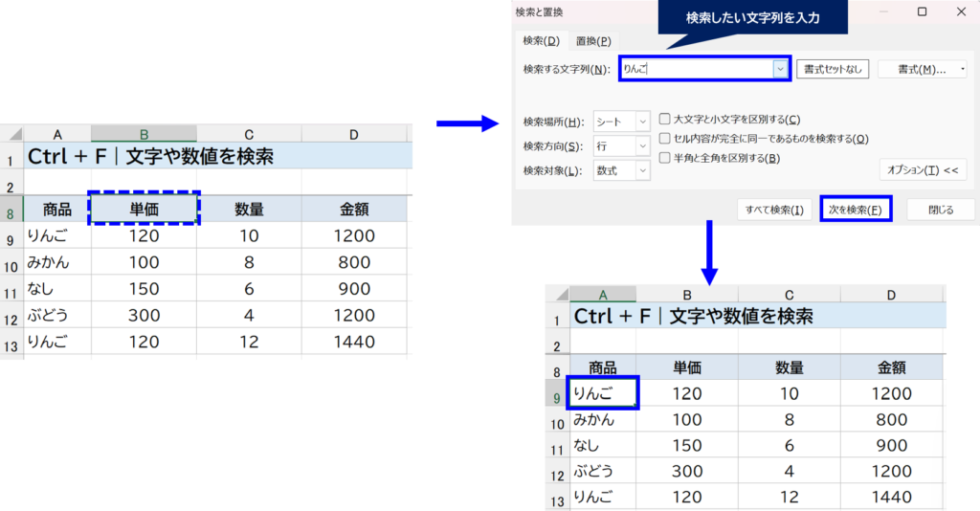Click the 数量 header cell in left sheet
Image resolution: width=980 pixels, height=511 pixels.
[249, 209]
